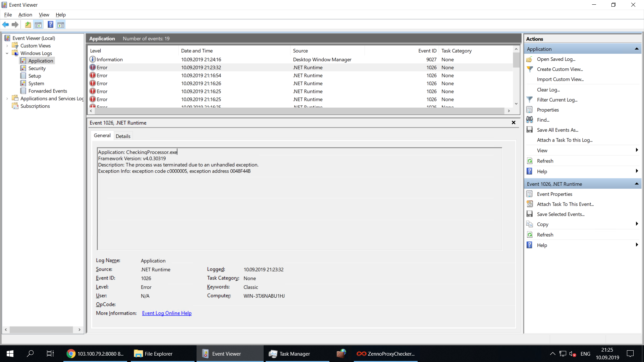This screenshot has height=362, width=644.
Task: Collapse the Application actions section
Action: coord(637,49)
